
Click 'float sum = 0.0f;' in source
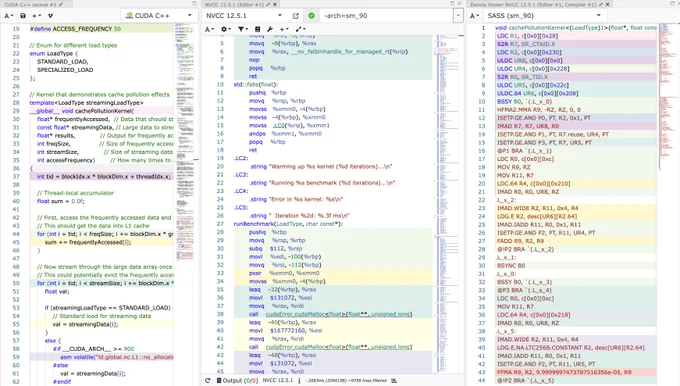60,201
